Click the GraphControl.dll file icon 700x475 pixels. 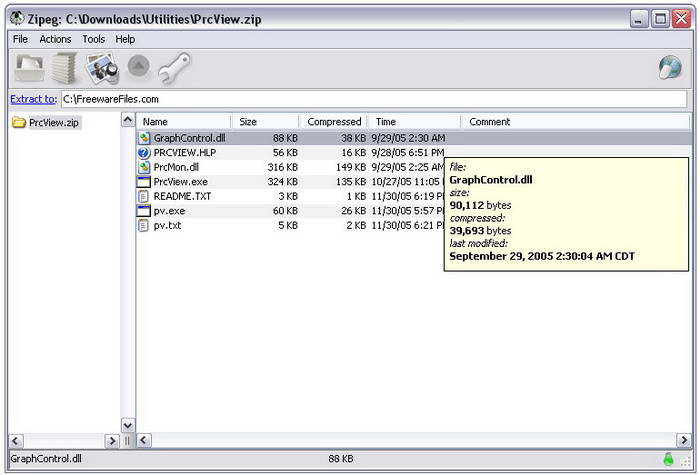click(x=144, y=138)
